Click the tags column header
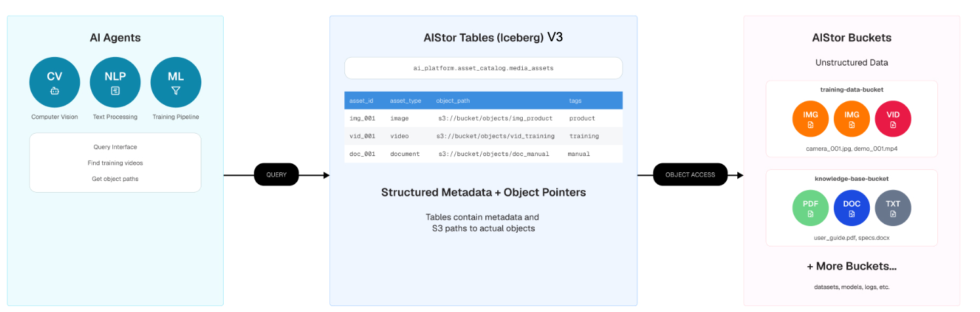Image resolution: width=980 pixels, height=312 pixels. pyautogui.click(x=575, y=100)
